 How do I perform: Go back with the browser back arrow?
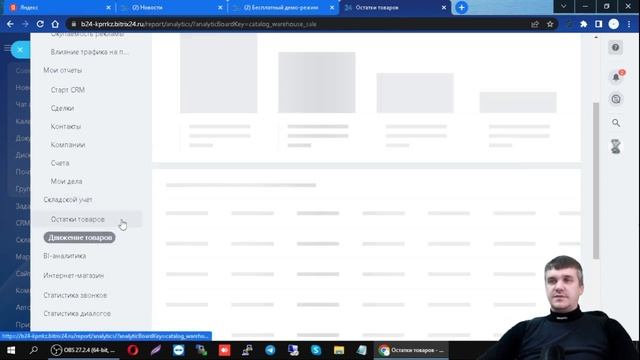click(x=10, y=24)
